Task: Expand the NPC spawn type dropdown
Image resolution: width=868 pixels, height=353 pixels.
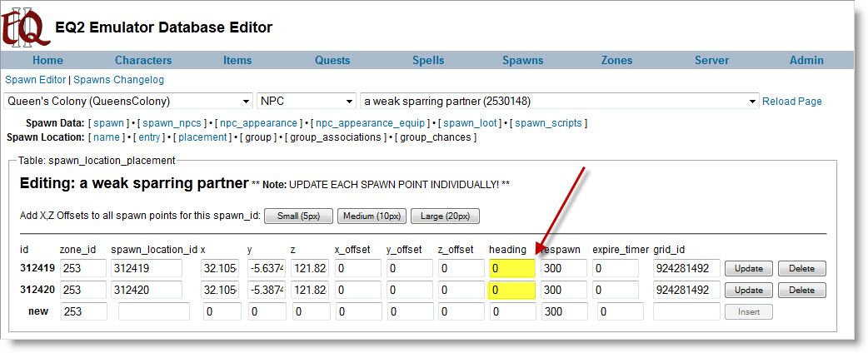Action: (x=307, y=102)
